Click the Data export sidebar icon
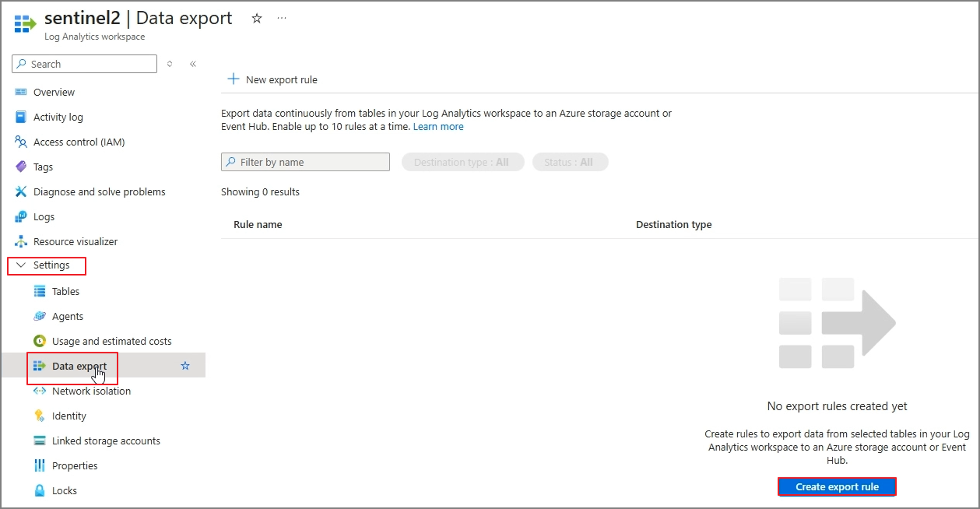 pyautogui.click(x=40, y=366)
